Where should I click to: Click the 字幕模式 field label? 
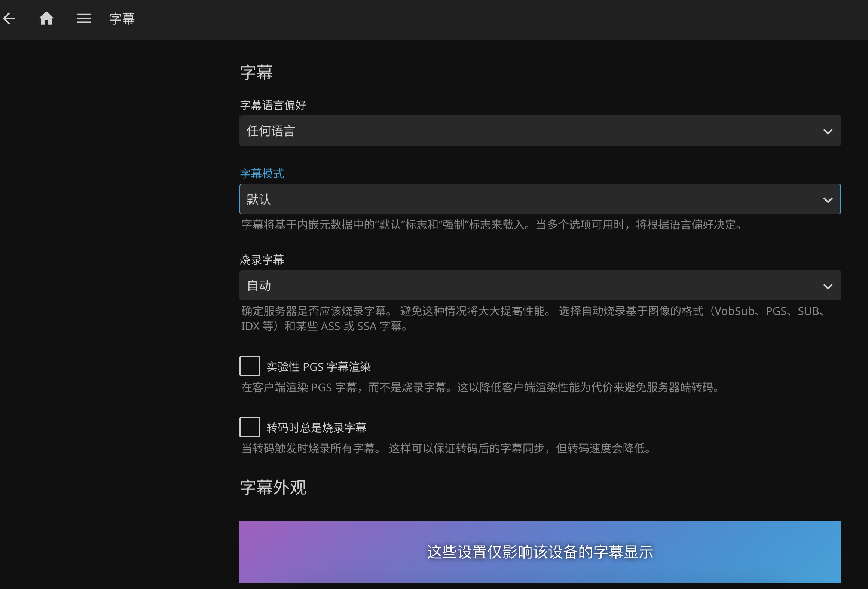pyautogui.click(x=262, y=174)
